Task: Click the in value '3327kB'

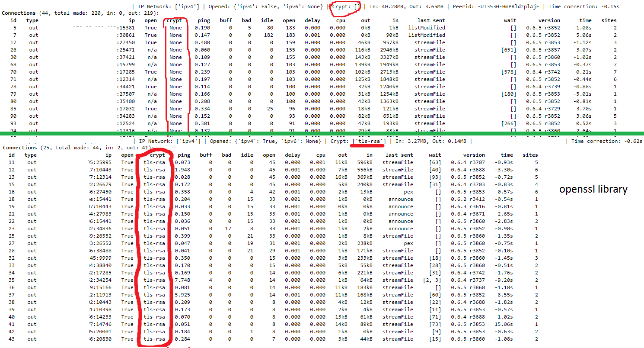Action: pyautogui.click(x=389, y=57)
